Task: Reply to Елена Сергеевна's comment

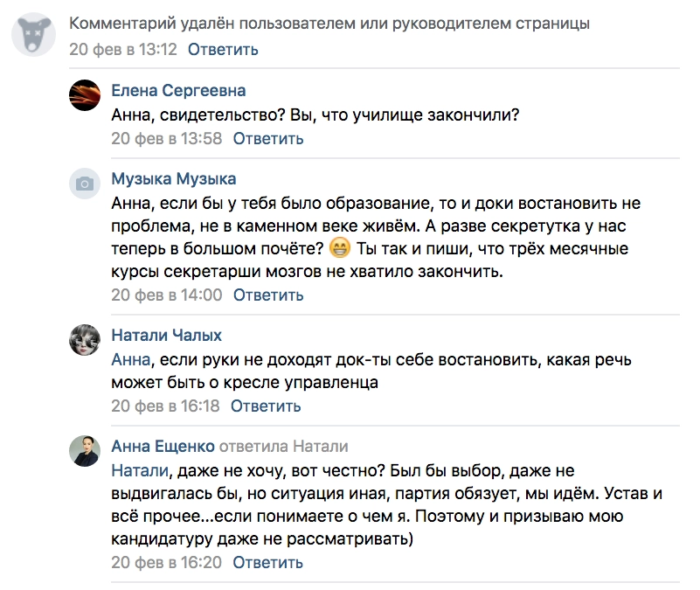Action: [268, 138]
